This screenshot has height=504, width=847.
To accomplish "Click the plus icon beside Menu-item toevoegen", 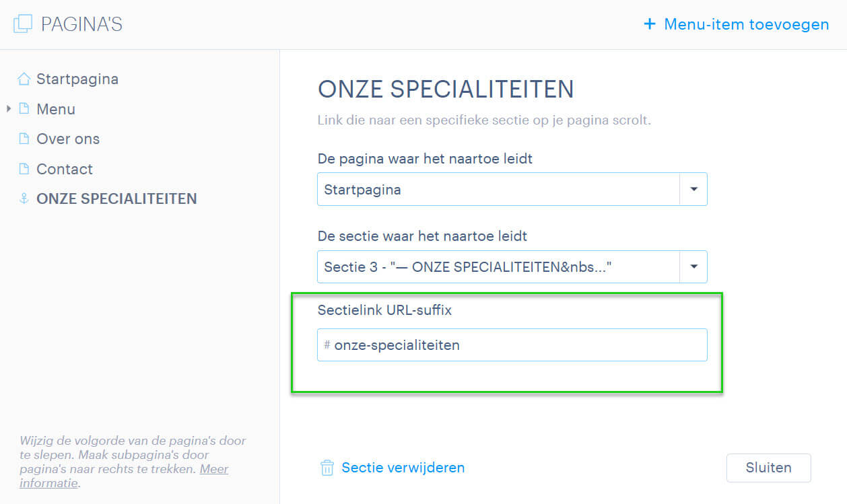I will click(650, 24).
